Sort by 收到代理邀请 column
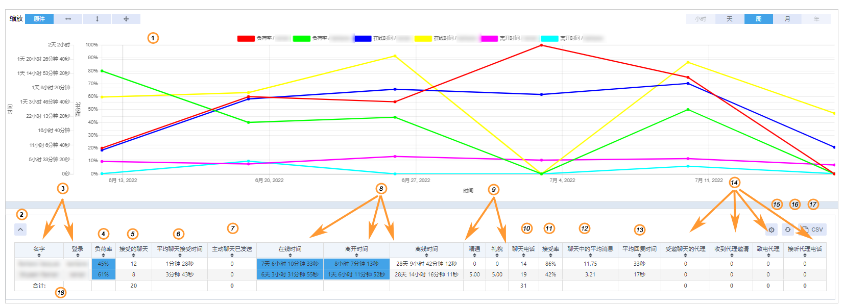This screenshot has width=868, height=306. point(731,250)
